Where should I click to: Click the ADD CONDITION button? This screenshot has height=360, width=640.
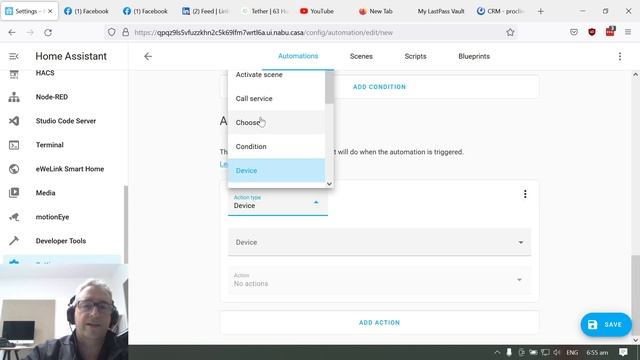point(379,87)
